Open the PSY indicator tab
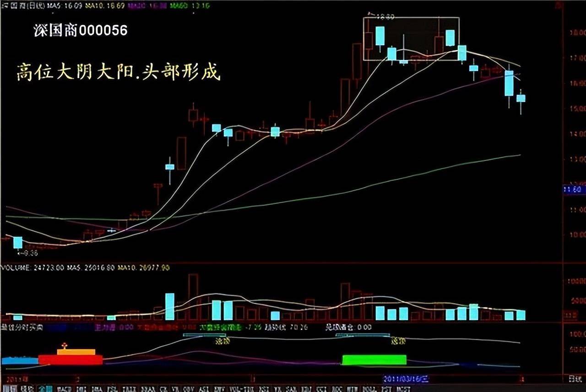The image size is (586, 392). pyautogui.click(x=385, y=389)
